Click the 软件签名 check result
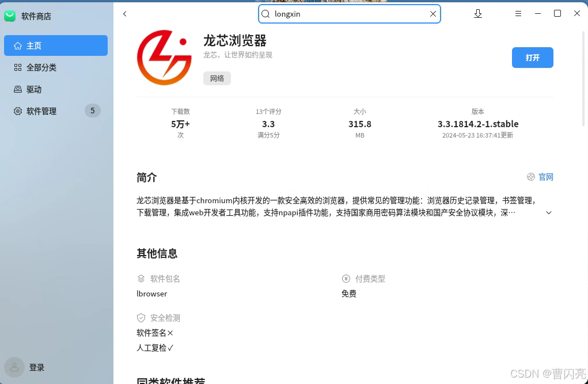Viewport: 588px width, 384px height. point(155,333)
